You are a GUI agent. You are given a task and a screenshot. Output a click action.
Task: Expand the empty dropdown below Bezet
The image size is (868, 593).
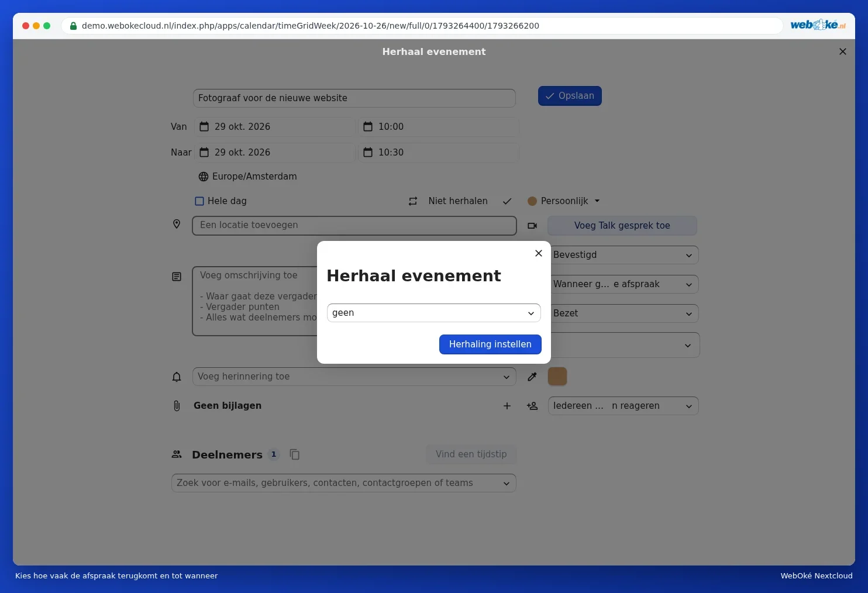point(624,345)
